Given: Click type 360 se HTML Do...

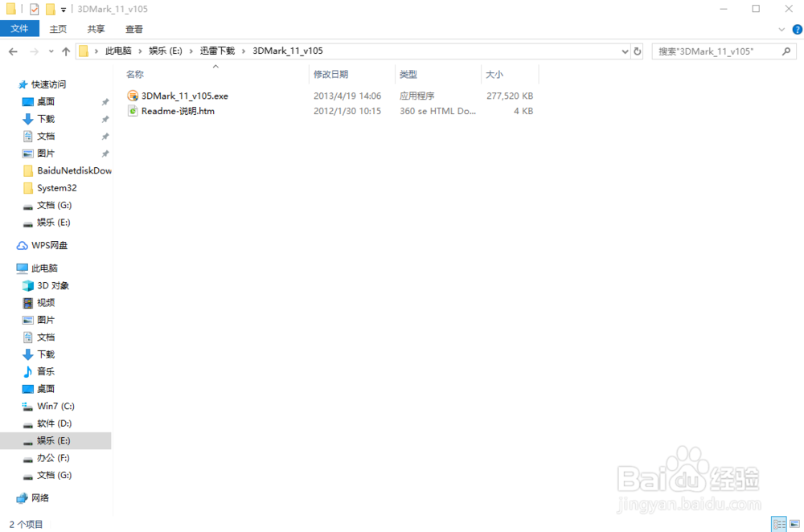Looking at the screenshot, I should 437,111.
